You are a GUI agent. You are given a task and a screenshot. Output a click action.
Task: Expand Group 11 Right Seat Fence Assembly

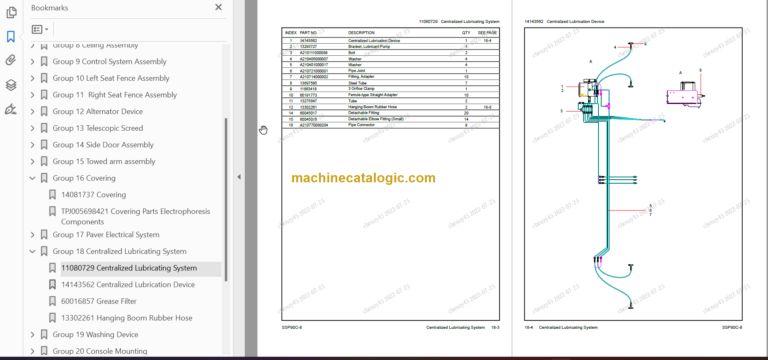(x=32, y=95)
